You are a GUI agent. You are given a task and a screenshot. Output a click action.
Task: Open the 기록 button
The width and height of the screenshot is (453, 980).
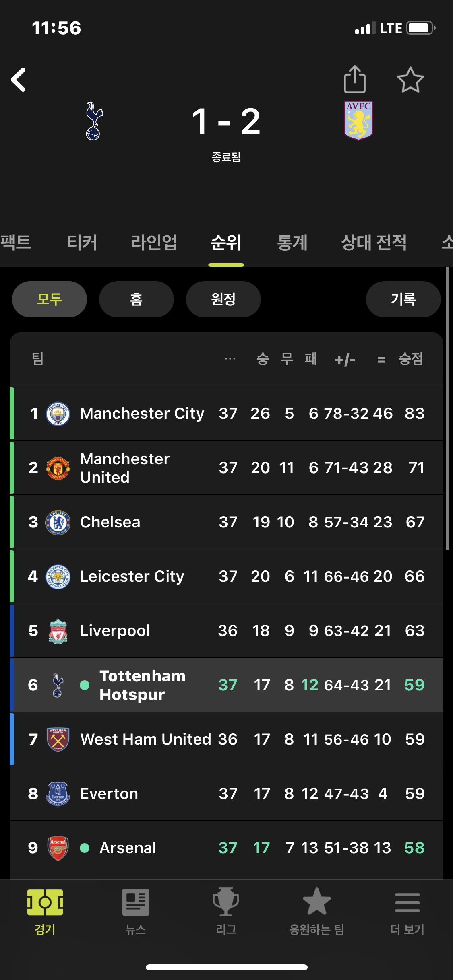pyautogui.click(x=403, y=299)
